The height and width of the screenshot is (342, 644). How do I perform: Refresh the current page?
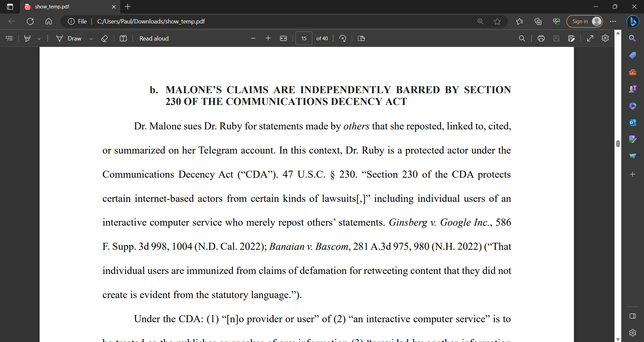pos(30,21)
